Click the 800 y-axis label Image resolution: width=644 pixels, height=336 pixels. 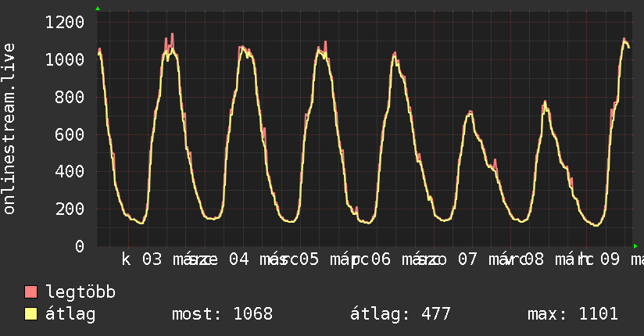[70, 98]
